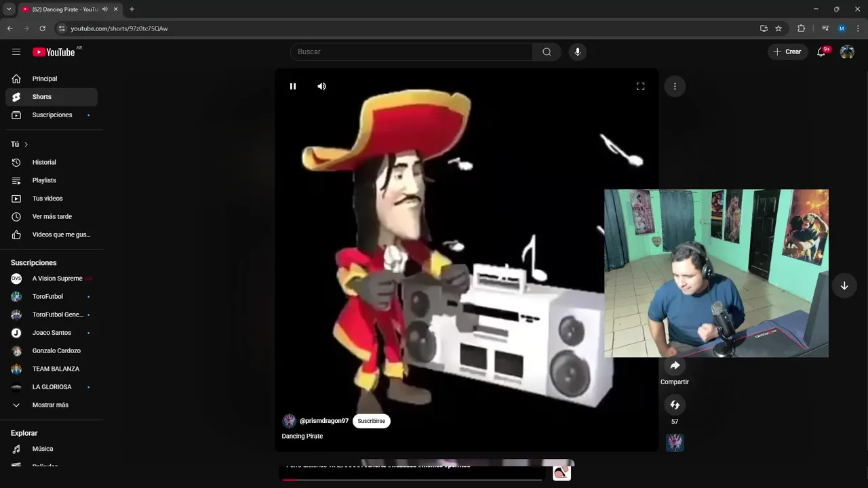
Task: Click the Buscar search field
Action: (412, 52)
